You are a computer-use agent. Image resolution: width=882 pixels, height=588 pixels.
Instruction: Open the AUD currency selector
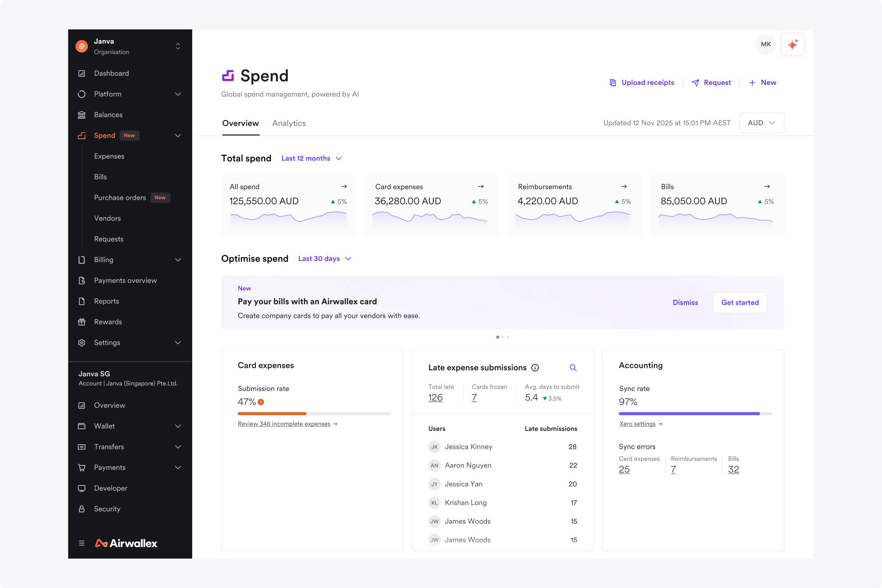pyautogui.click(x=761, y=123)
